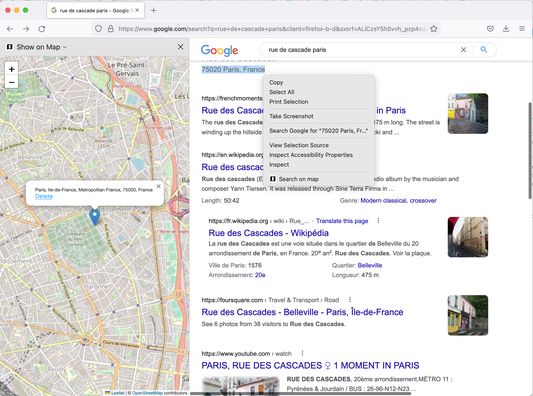Click the site security padlock icon
533x396 pixels.
point(110,29)
